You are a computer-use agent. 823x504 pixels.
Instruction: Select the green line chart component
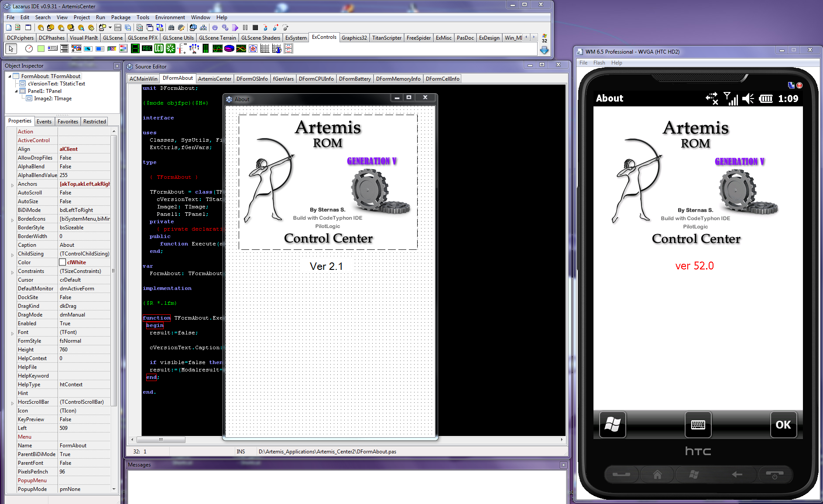click(x=218, y=48)
